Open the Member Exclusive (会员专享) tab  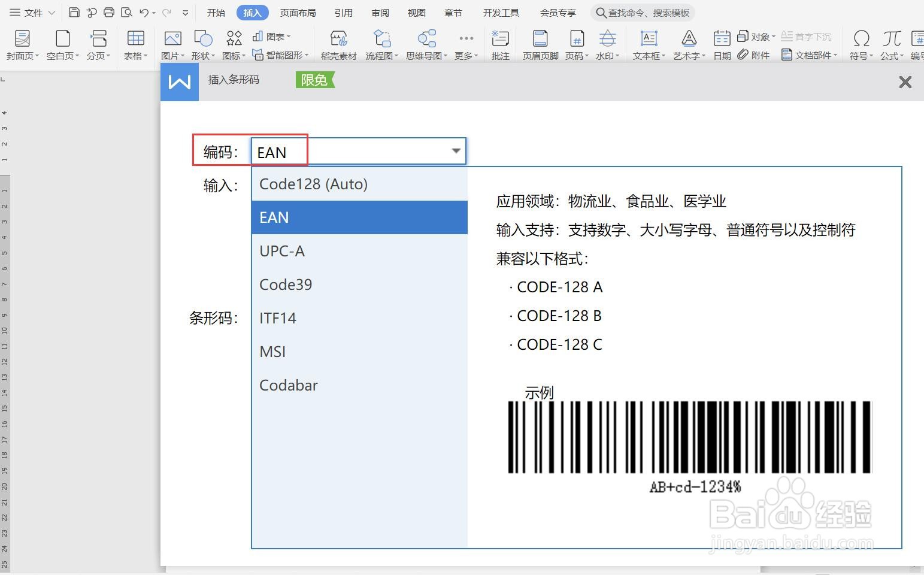pyautogui.click(x=558, y=13)
